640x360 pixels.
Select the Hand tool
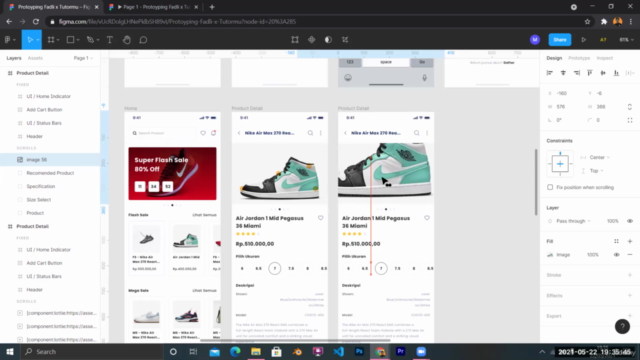tap(127, 40)
